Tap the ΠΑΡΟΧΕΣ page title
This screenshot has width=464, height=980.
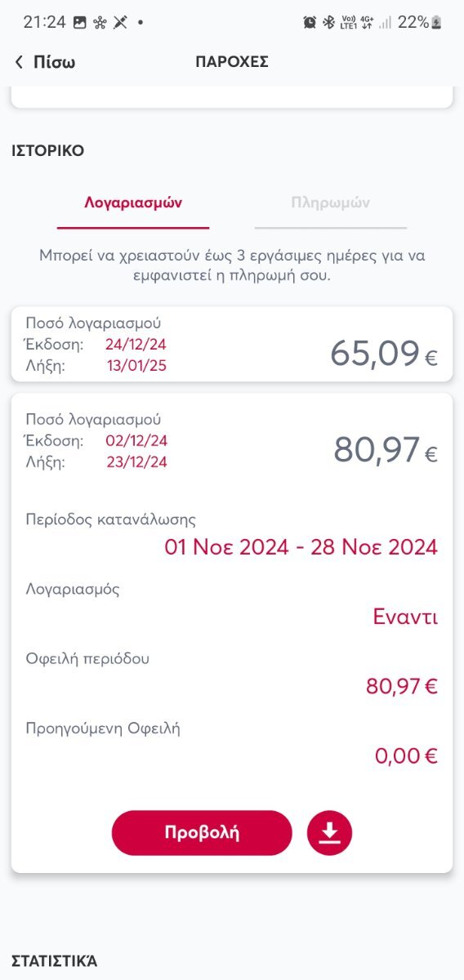coord(232,62)
